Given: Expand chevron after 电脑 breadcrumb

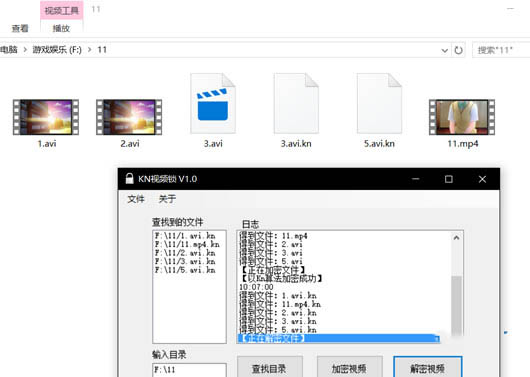Looking at the screenshot, I should [25, 50].
